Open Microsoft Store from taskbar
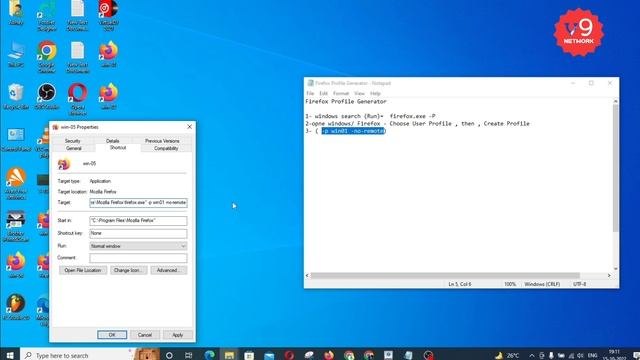 coord(249,355)
